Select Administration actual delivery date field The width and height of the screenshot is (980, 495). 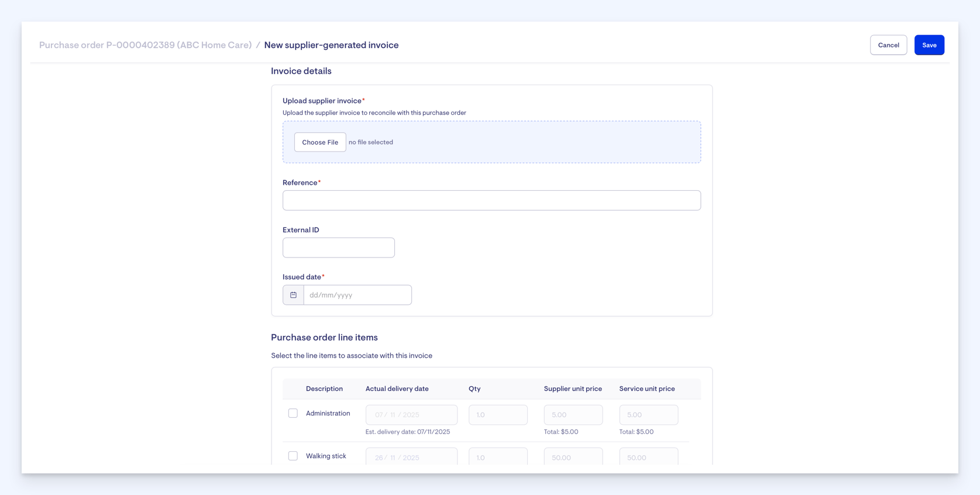pyautogui.click(x=411, y=415)
